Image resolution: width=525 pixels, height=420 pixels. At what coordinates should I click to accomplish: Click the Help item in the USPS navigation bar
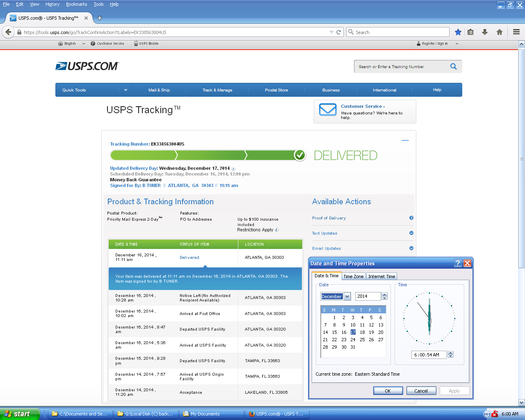point(437,90)
